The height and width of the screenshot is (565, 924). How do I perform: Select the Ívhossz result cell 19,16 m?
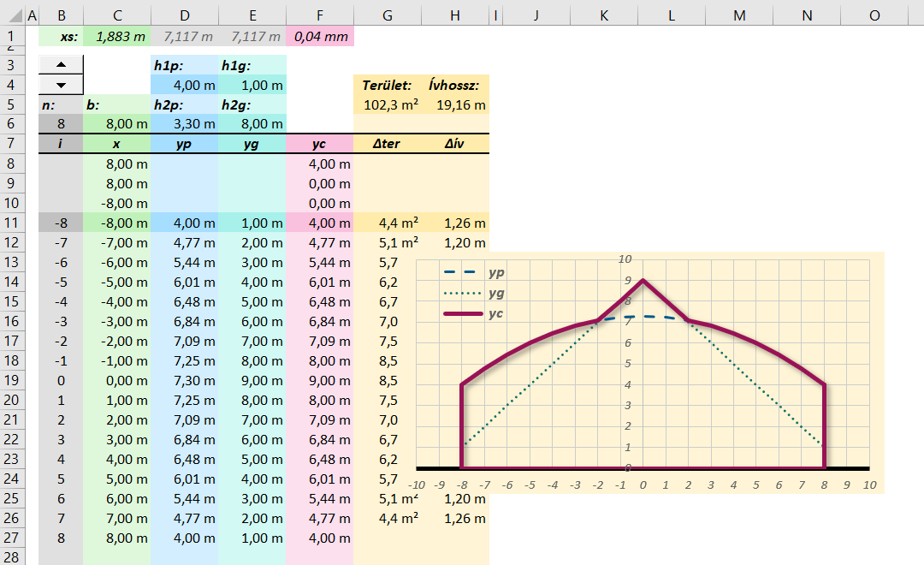[x=455, y=105]
